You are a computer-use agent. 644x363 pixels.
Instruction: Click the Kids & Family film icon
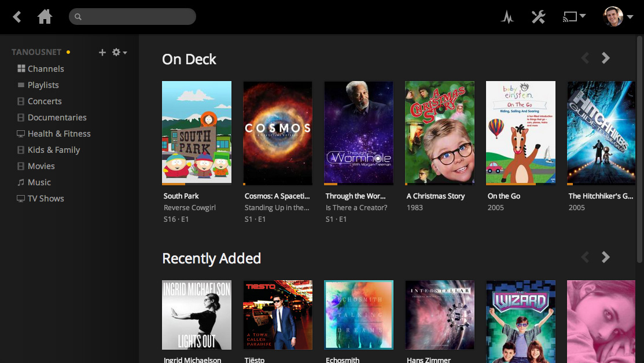[20, 149]
